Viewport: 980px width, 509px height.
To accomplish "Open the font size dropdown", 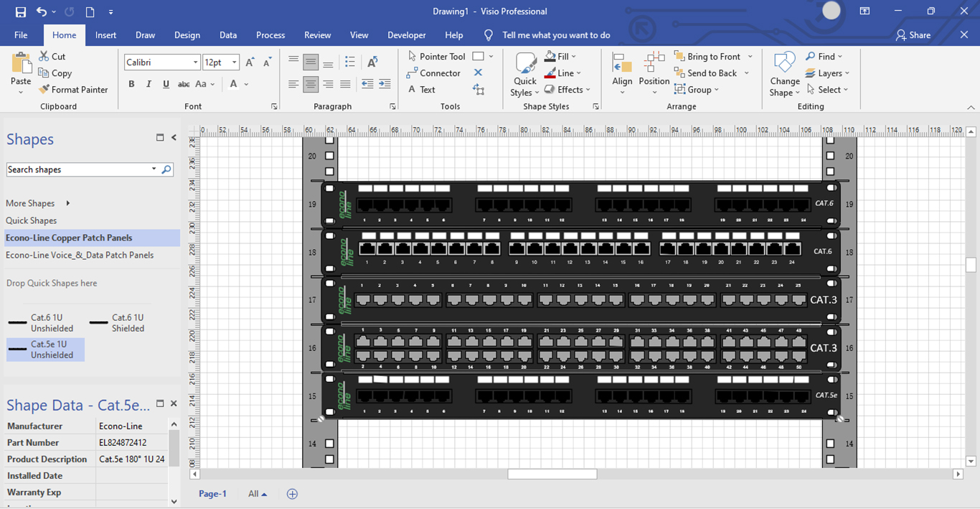I will [234, 62].
